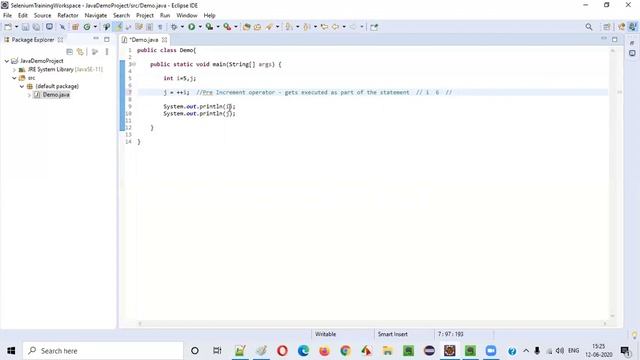Viewport: 640px width, 360px height.
Task: Select the Java perspective icon
Action: pyautogui.click(x=633, y=27)
